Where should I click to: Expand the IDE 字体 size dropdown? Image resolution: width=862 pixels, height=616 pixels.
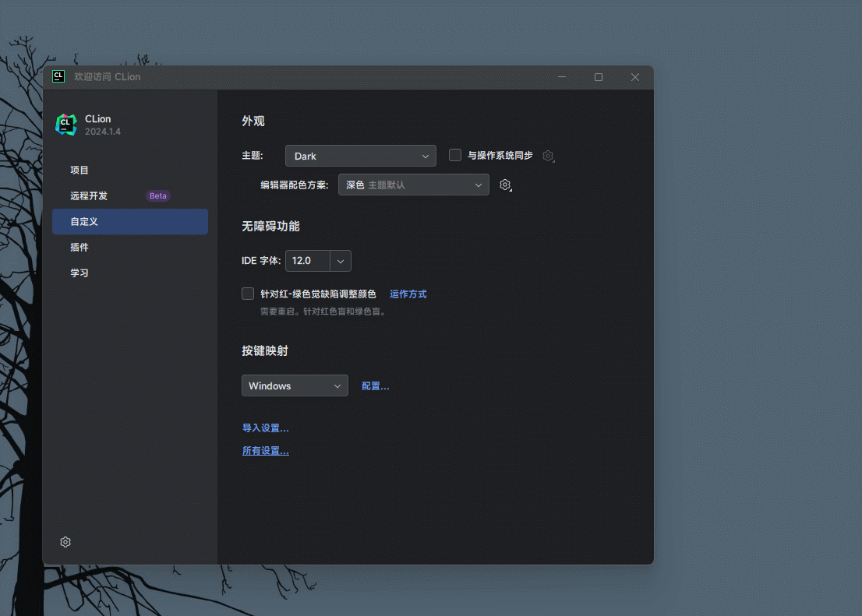pyautogui.click(x=340, y=261)
